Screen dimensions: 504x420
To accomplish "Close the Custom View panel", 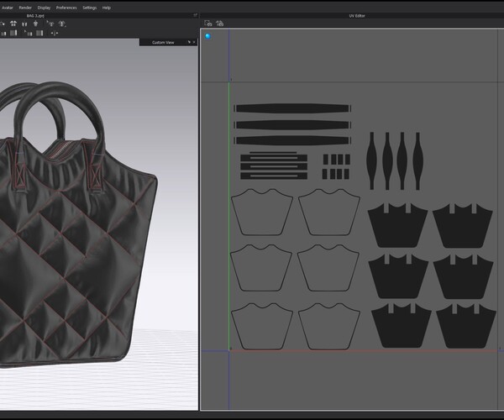I will coord(194,42).
